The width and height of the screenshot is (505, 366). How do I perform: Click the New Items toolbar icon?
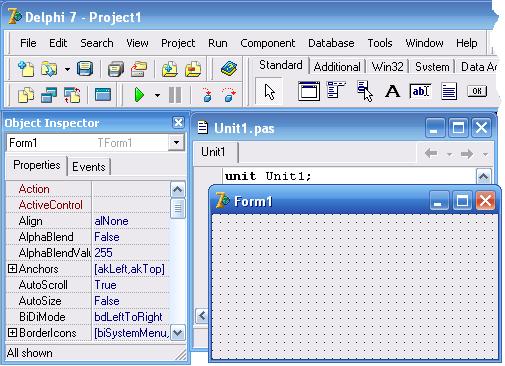pos(26,69)
